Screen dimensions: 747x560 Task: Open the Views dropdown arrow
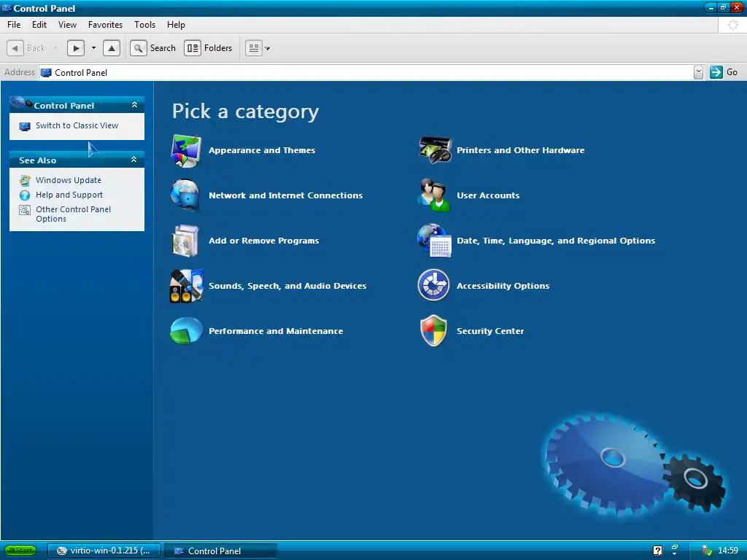(267, 49)
